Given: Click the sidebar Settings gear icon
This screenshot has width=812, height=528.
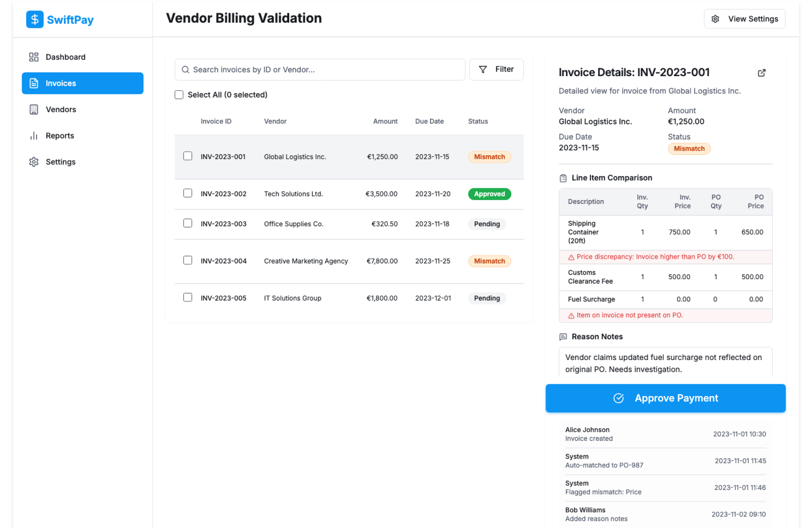Looking at the screenshot, I should click(x=34, y=162).
